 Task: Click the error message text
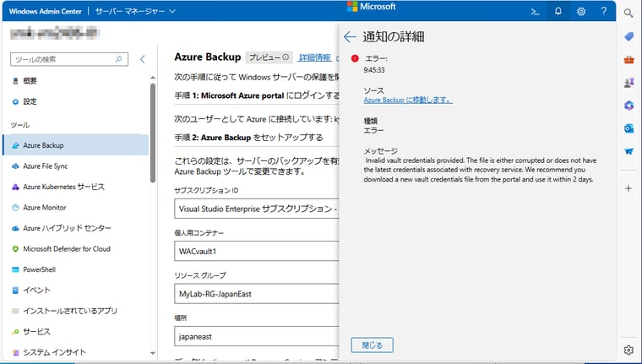pyautogui.click(x=480, y=170)
